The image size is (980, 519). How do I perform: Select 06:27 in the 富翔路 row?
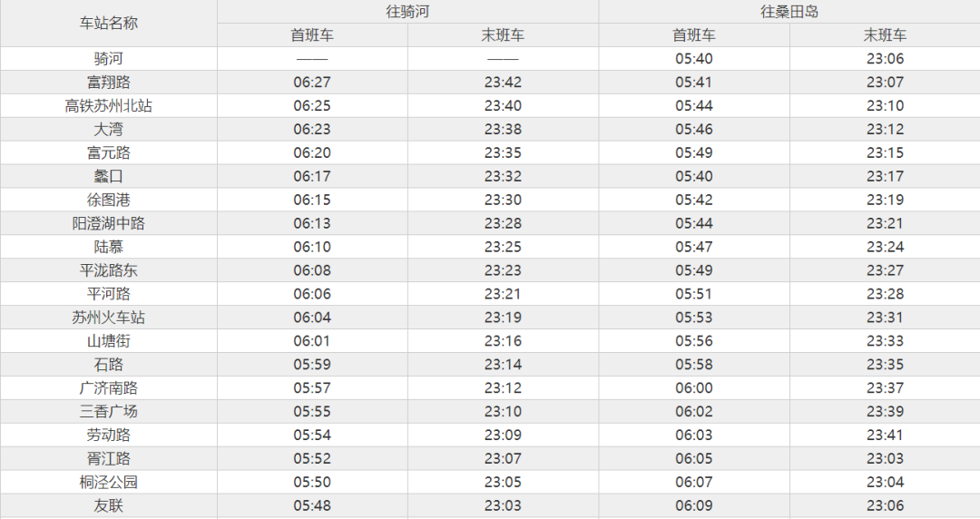pyautogui.click(x=312, y=82)
